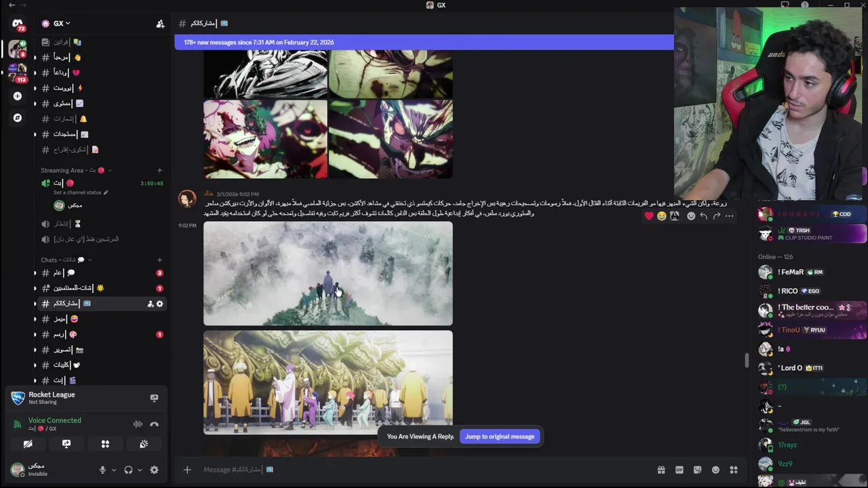Create channel in Chats category
The height and width of the screenshot is (488, 868).
pyautogui.click(x=159, y=260)
